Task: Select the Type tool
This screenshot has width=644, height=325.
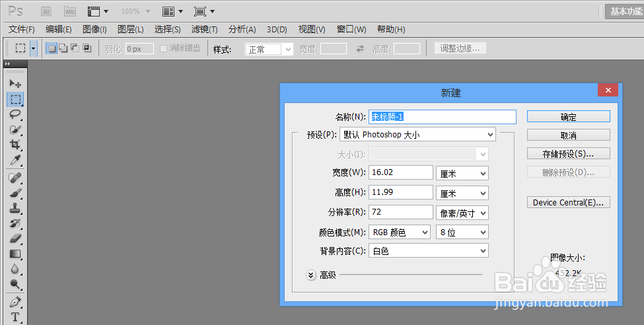Action: click(15, 317)
